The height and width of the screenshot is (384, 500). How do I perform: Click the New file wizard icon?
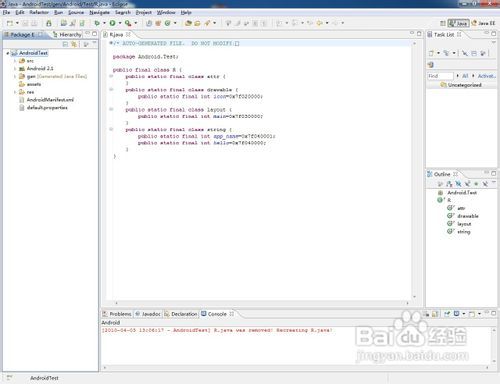click(x=10, y=23)
